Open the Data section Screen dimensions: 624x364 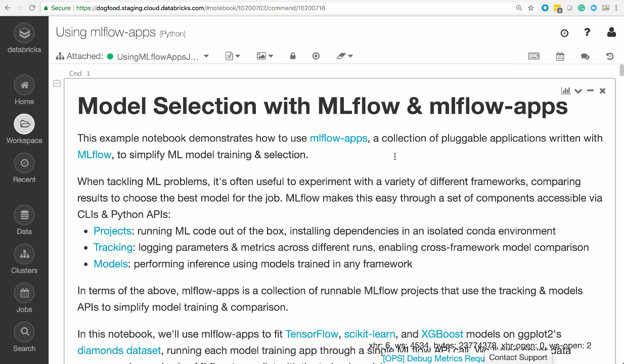coord(24,220)
